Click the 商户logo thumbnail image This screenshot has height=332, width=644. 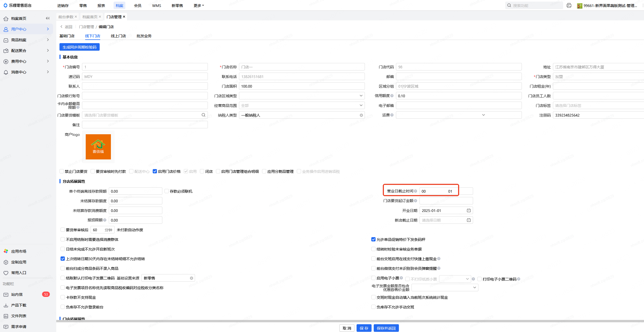point(98,147)
